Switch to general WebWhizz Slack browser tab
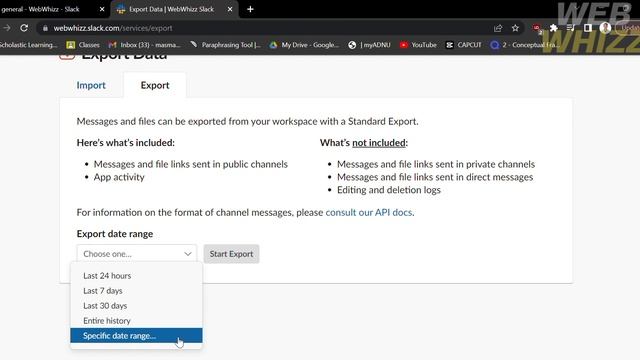 (x=53, y=9)
